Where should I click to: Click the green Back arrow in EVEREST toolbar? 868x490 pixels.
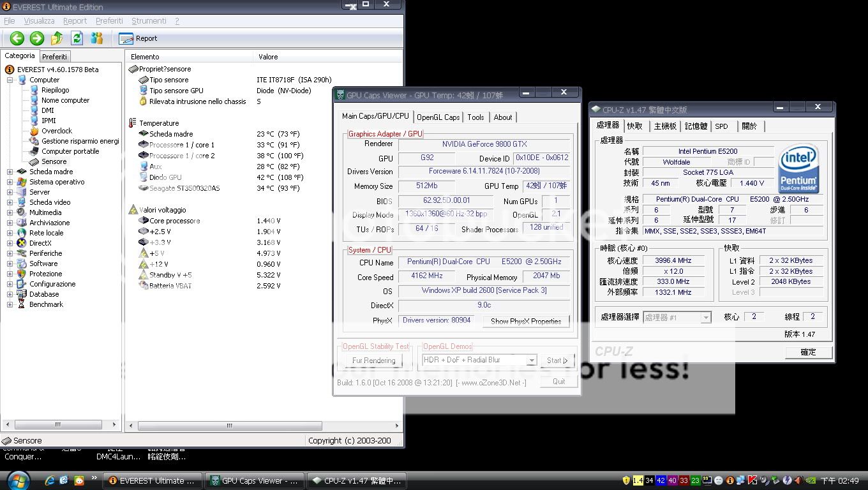coord(17,38)
